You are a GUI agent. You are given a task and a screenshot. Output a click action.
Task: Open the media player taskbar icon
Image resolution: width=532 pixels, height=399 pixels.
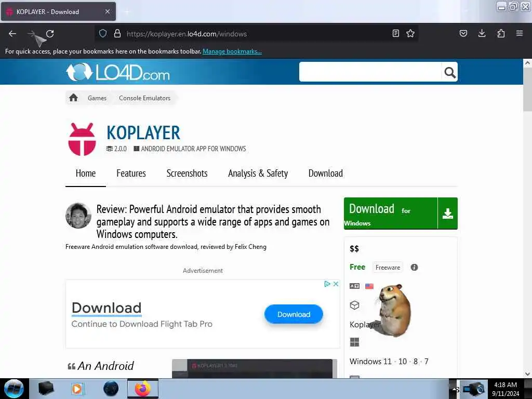[x=77, y=389]
